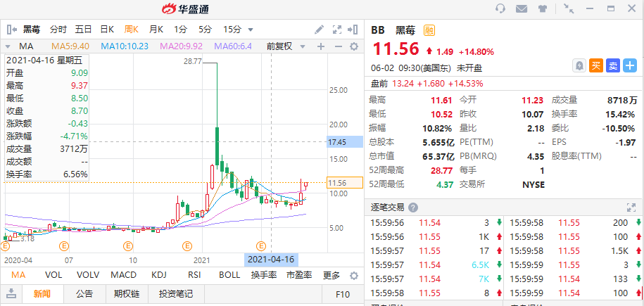
Task: Click the download tray icon
Action: (x=11, y=293)
